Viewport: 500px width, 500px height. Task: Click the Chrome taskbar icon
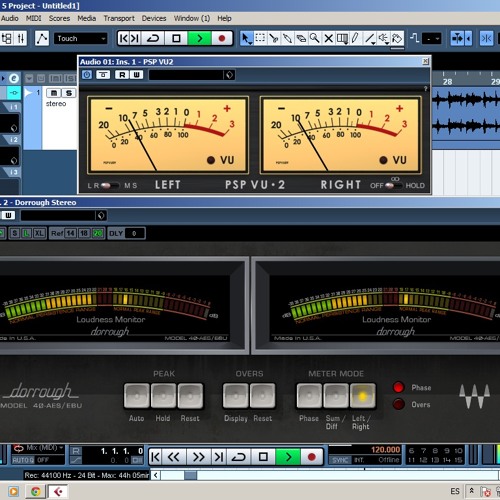[x=35, y=491]
